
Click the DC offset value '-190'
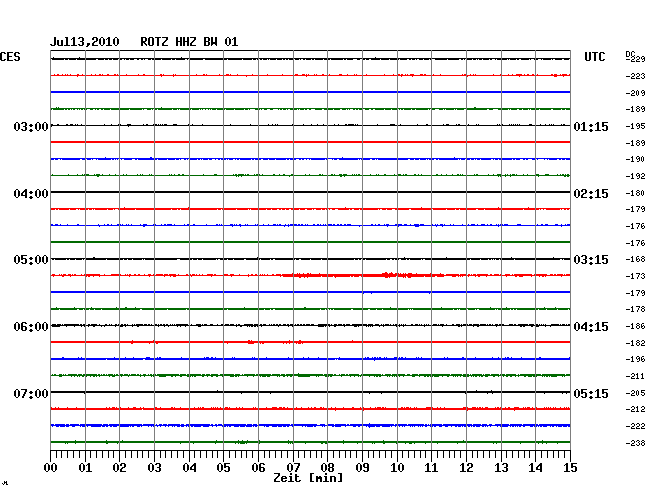(635, 159)
